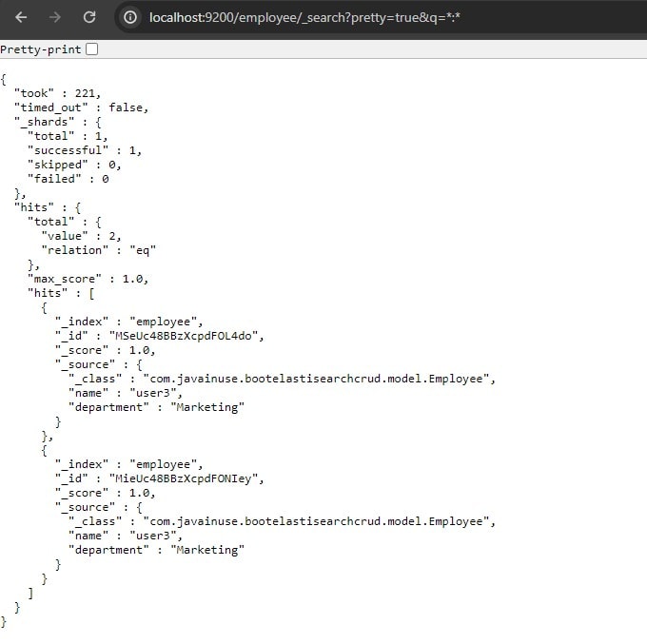Viewport: 647px width, 644px height.
Task: Select the "timed_out" : false line
Action: (x=81, y=107)
